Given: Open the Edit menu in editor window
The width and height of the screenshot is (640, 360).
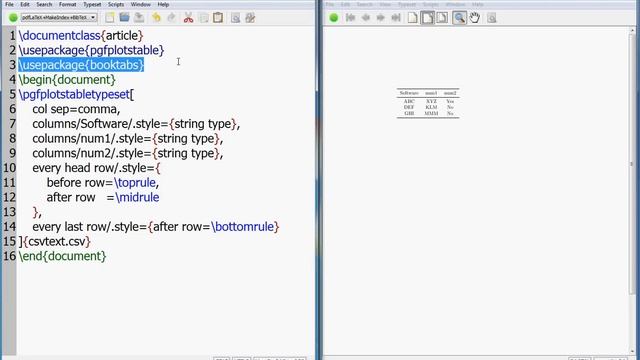Looking at the screenshot, I should click(25, 4).
